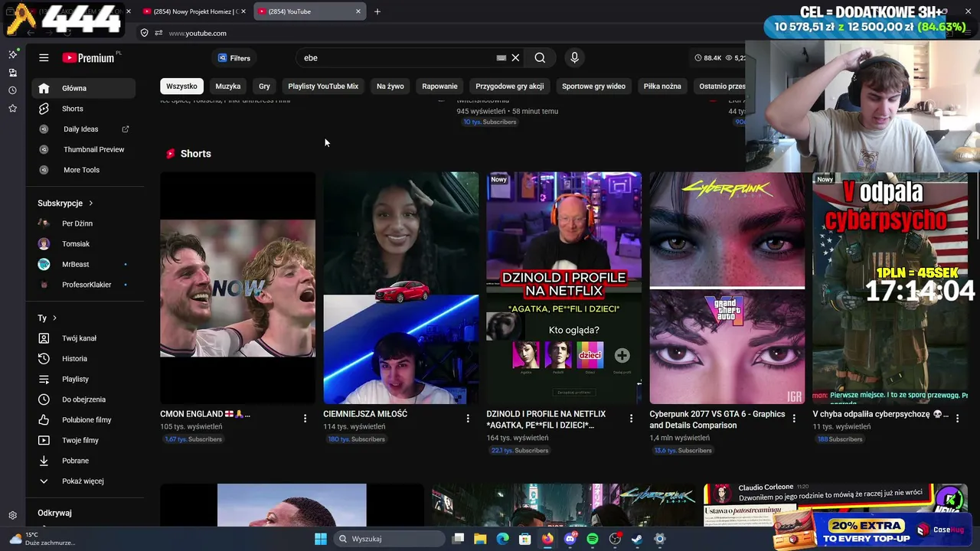Open vidIQ More Tools entry

pyautogui.click(x=84, y=170)
